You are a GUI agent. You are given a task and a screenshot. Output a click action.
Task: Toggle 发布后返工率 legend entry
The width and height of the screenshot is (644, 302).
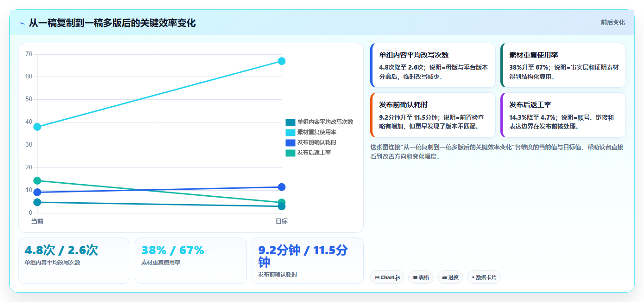pyautogui.click(x=308, y=153)
